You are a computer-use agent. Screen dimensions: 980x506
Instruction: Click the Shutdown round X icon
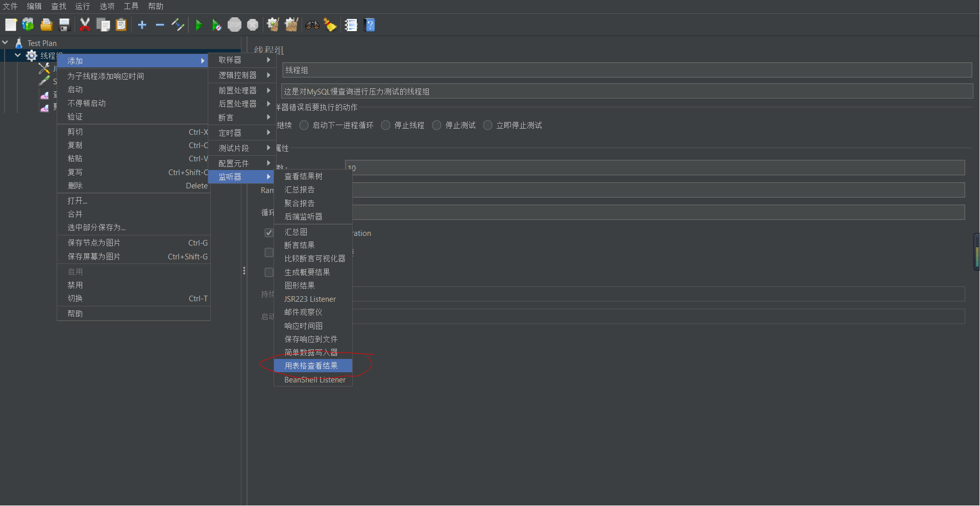(253, 25)
